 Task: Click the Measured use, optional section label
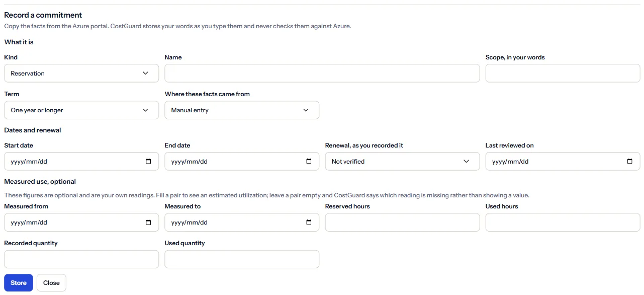coord(40,182)
